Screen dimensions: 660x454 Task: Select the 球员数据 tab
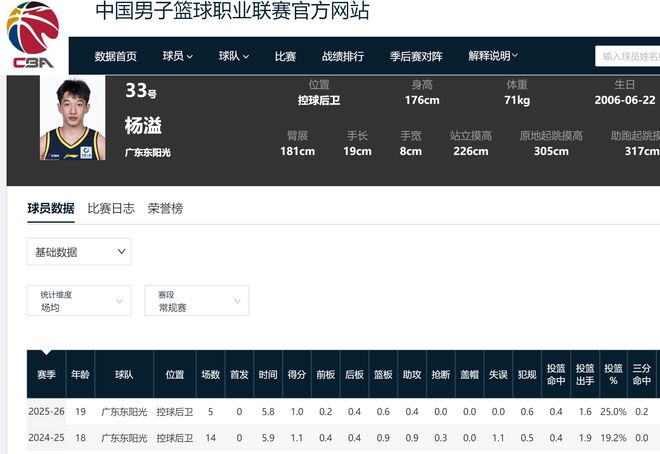pyautogui.click(x=51, y=209)
